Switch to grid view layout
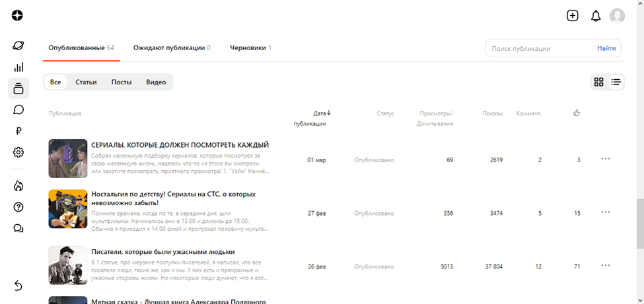644x304 pixels. pyautogui.click(x=599, y=82)
